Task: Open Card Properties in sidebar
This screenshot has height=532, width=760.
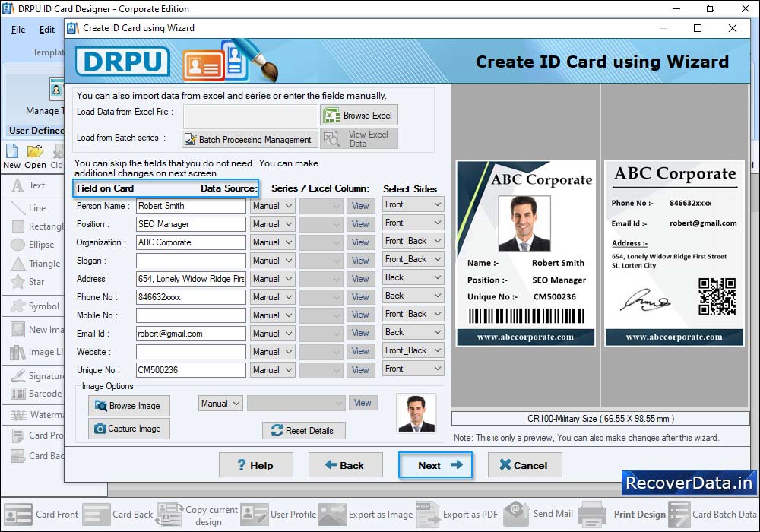Action: (37, 435)
